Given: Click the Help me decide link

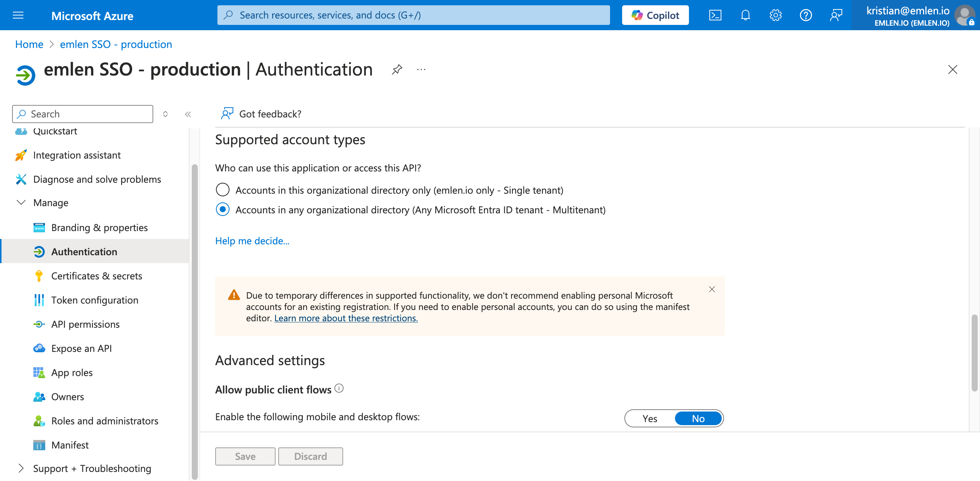Looking at the screenshot, I should click(252, 240).
